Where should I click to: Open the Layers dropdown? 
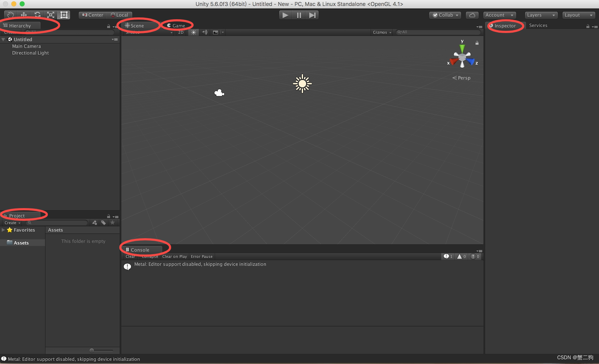pyautogui.click(x=541, y=15)
